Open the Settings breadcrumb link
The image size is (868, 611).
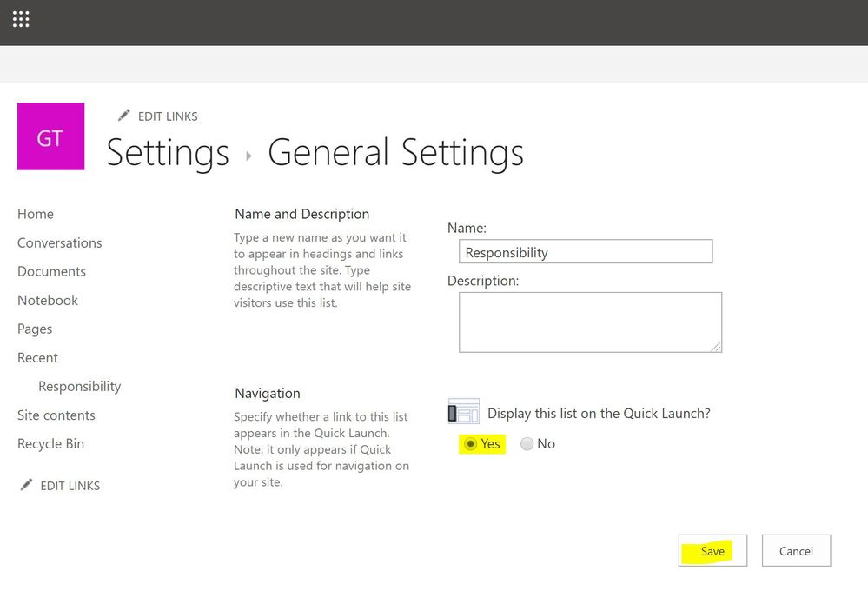168,152
